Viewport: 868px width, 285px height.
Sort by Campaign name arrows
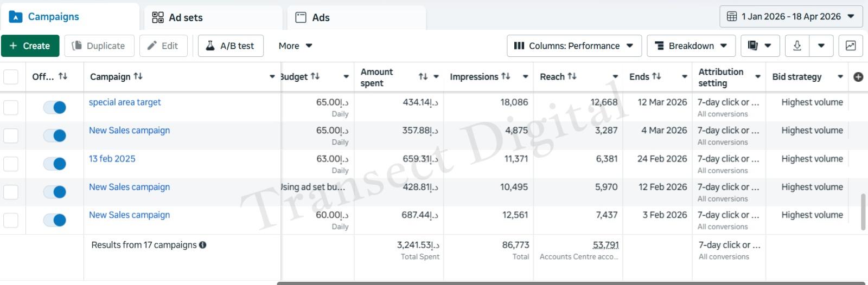(x=138, y=76)
